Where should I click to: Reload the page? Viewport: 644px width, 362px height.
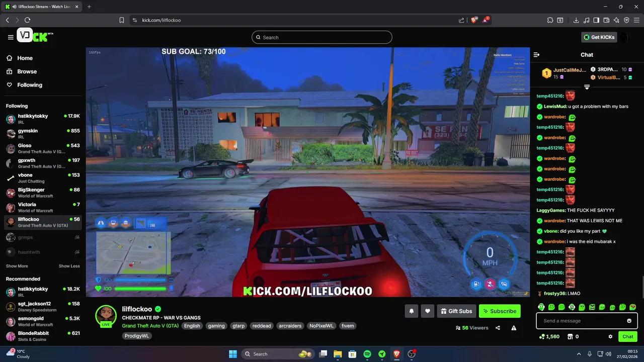click(x=27, y=20)
